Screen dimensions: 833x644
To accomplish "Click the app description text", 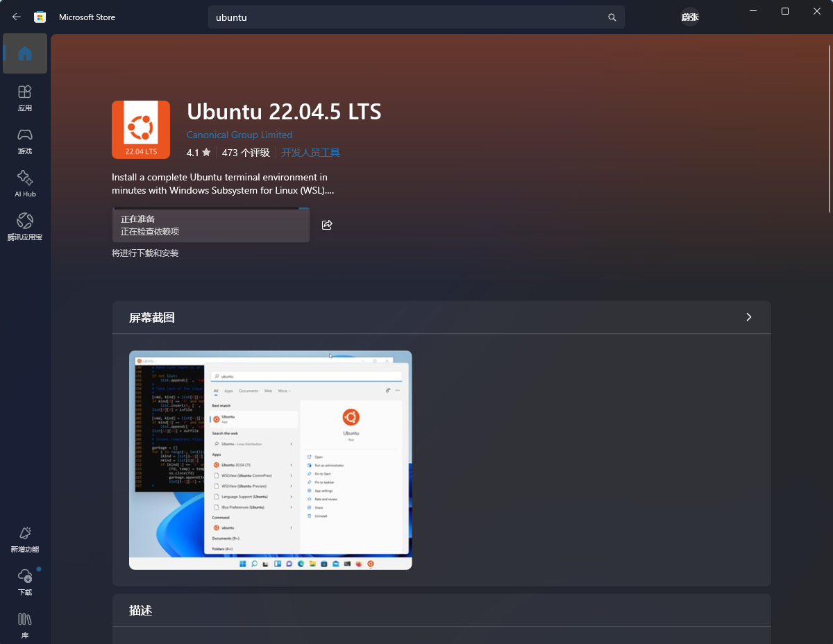I will (x=222, y=184).
